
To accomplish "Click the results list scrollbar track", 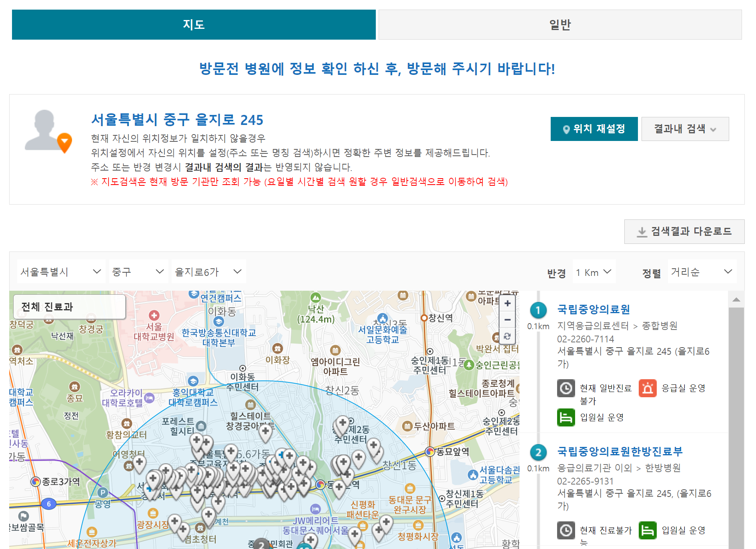I will [736, 428].
